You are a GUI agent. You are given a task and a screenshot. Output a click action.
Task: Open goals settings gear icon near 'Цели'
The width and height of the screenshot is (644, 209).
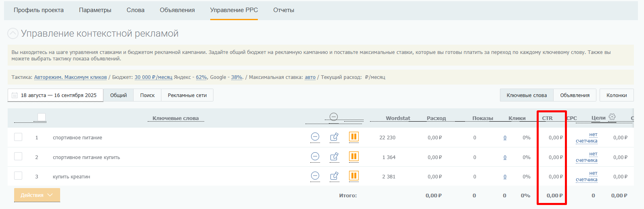pyautogui.click(x=612, y=117)
